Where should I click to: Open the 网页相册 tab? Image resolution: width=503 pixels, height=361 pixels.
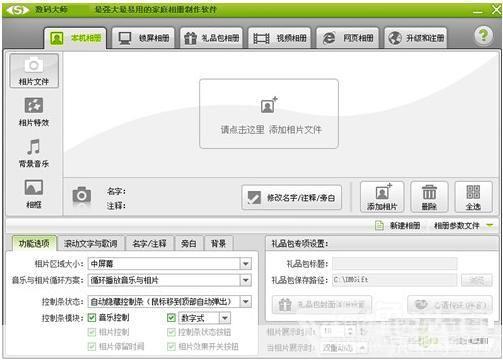[x=347, y=38]
